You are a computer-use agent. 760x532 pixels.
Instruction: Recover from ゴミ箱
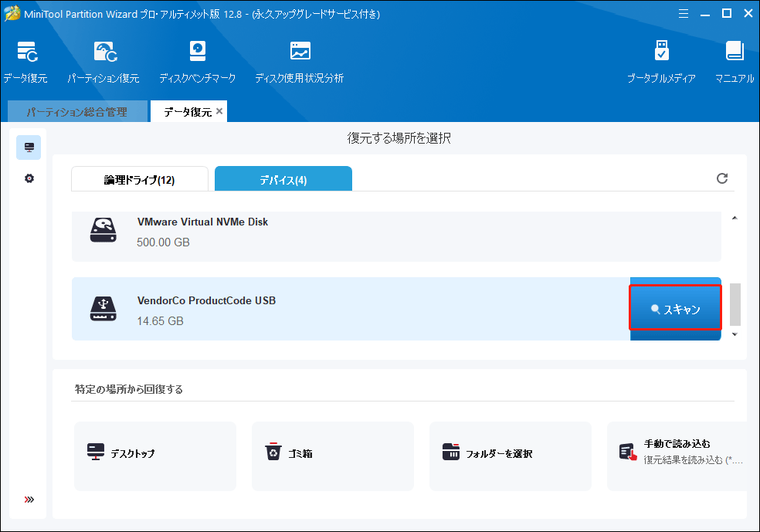(x=332, y=456)
